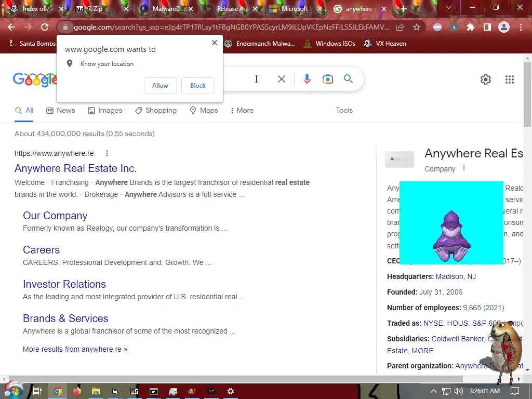This screenshot has height=399, width=532.
Task: Open the Our Company sitelink
Action: pos(55,216)
